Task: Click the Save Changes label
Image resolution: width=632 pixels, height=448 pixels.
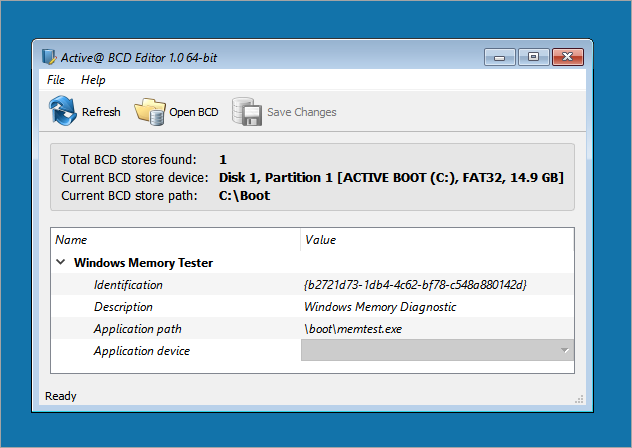Action: click(302, 112)
